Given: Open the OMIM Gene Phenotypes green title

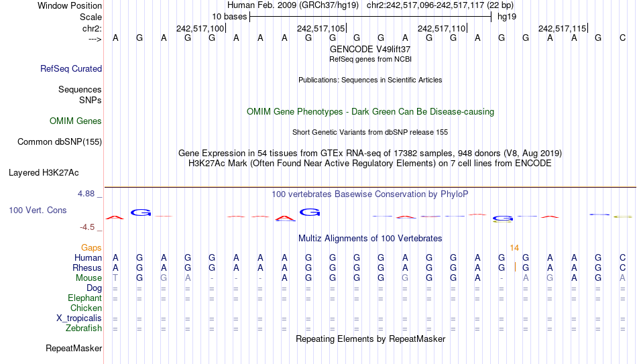Looking at the screenshot, I should point(370,112).
